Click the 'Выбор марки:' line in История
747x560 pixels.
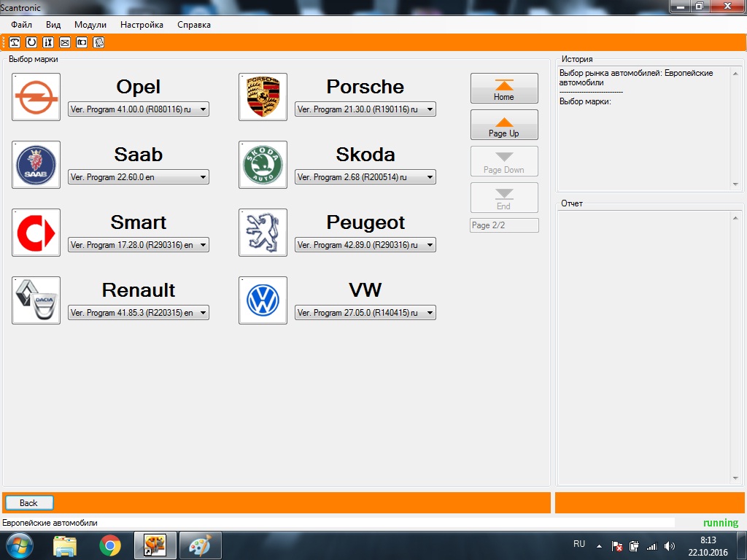point(585,101)
